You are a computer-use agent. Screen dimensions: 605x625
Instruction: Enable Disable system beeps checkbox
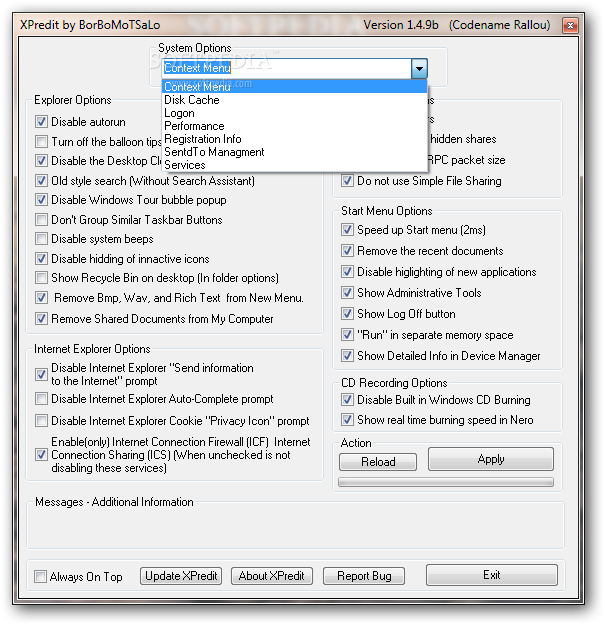(41, 239)
